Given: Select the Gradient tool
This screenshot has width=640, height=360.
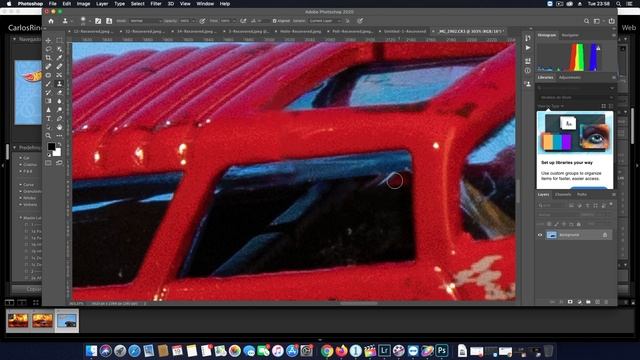Looking at the screenshot, I should point(49,101).
